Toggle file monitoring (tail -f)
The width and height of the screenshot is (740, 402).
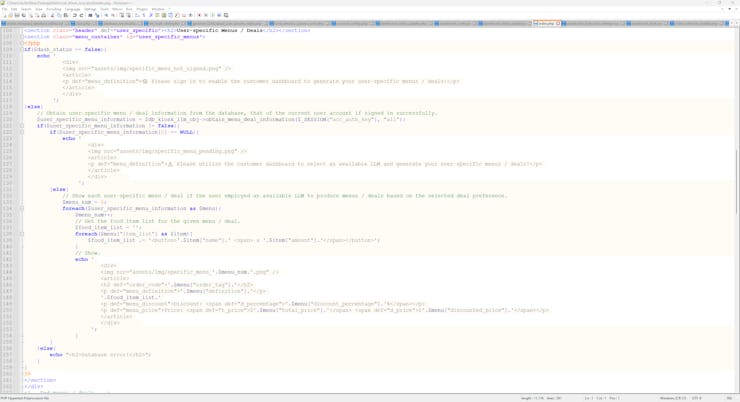click(191, 15)
